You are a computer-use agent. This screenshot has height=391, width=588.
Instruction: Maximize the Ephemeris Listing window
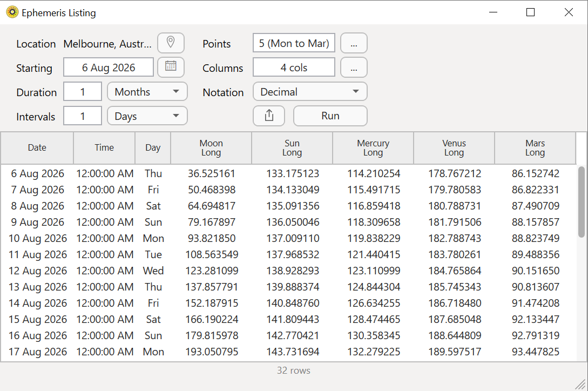coord(530,12)
